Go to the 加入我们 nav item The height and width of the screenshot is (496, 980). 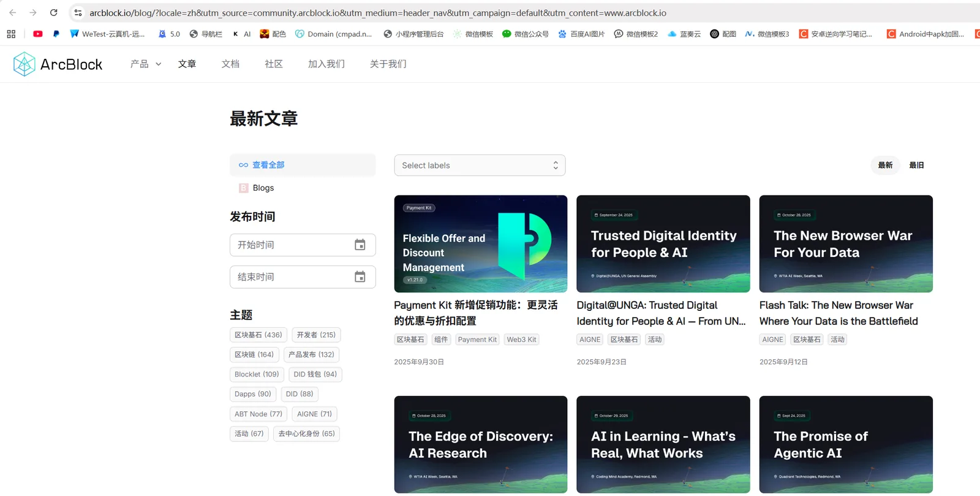tap(326, 64)
